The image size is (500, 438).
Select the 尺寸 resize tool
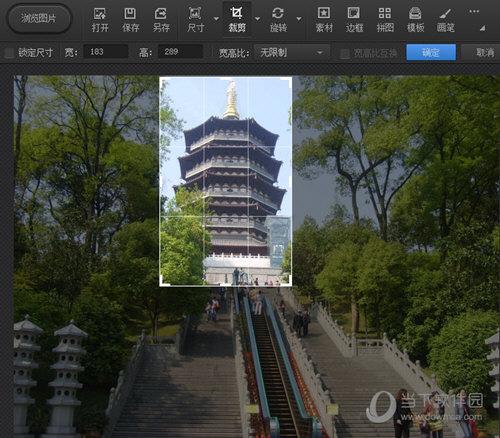coord(195,20)
